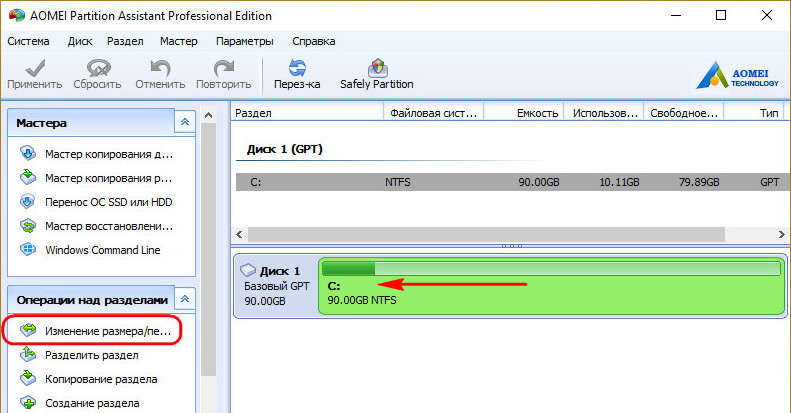This screenshot has height=413, width=791.
Task: Minimize the AOMEI window
Action: [x=676, y=15]
